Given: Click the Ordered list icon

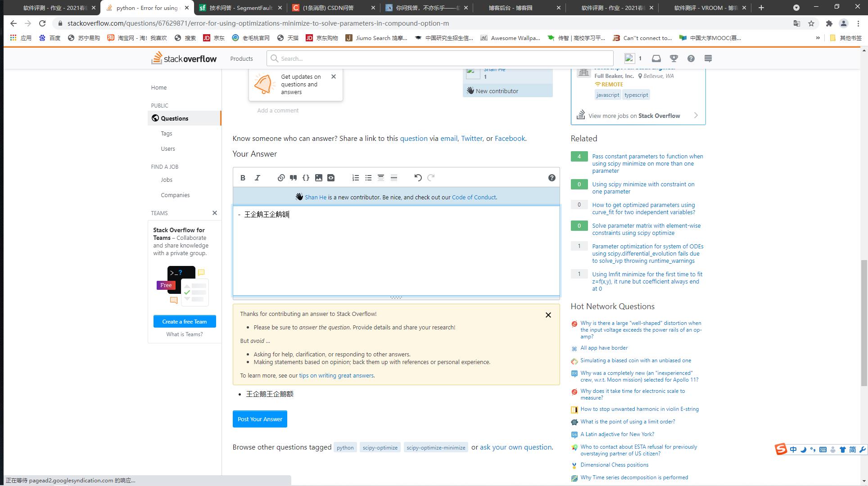Looking at the screenshot, I should pyautogui.click(x=355, y=177).
